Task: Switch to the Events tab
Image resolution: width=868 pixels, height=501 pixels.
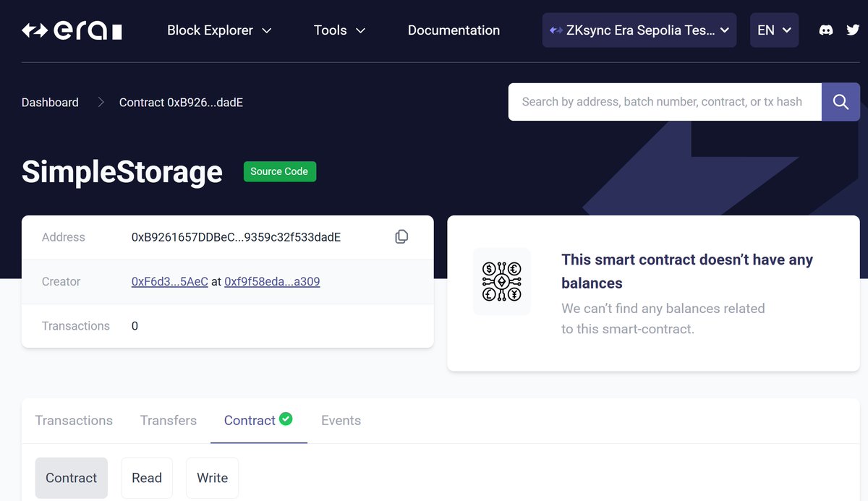Action: coord(341,421)
